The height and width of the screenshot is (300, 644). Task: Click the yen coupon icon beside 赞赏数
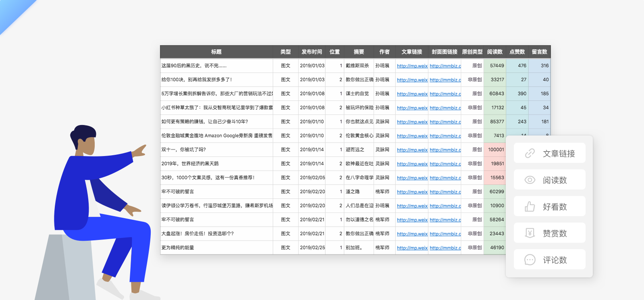[530, 233]
